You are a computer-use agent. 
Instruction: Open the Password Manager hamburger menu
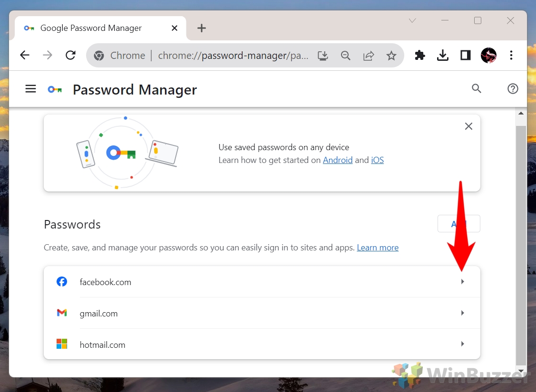click(30, 89)
